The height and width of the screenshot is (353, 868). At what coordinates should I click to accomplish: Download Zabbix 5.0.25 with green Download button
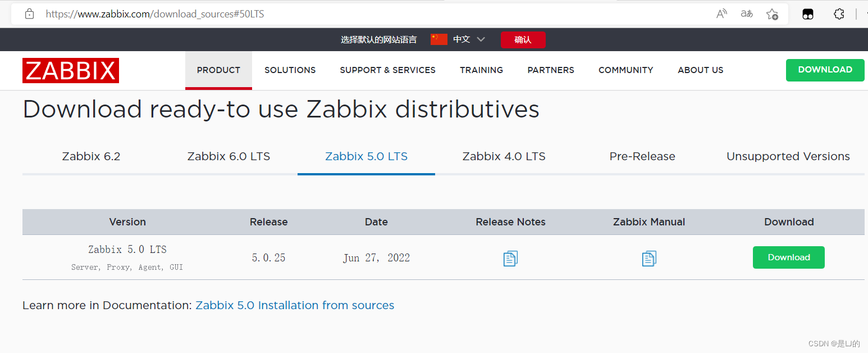(x=788, y=257)
